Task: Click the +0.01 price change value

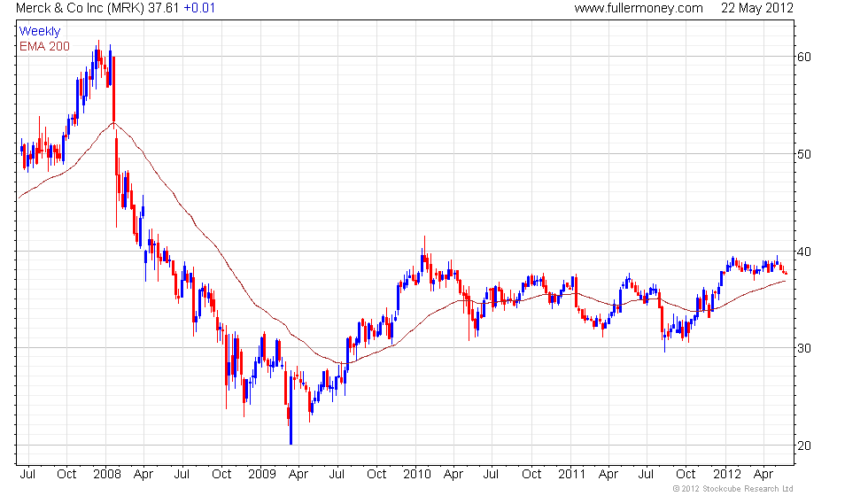Action: 199,8
